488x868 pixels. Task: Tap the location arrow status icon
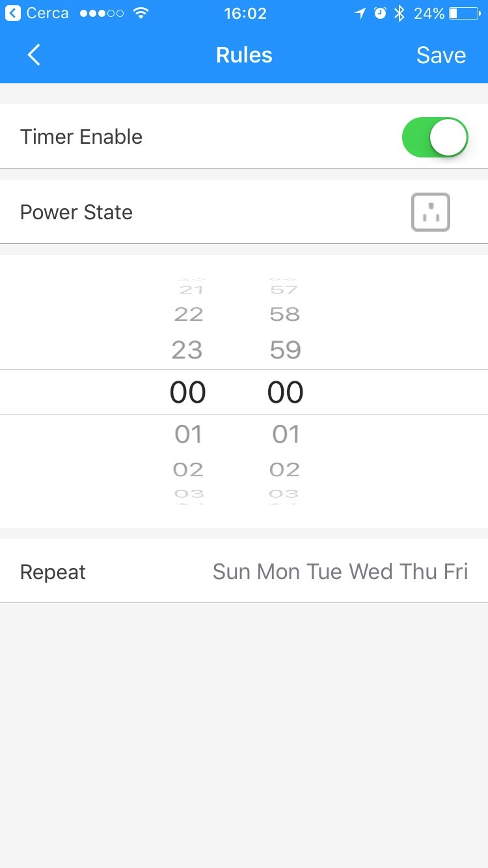[x=360, y=13]
